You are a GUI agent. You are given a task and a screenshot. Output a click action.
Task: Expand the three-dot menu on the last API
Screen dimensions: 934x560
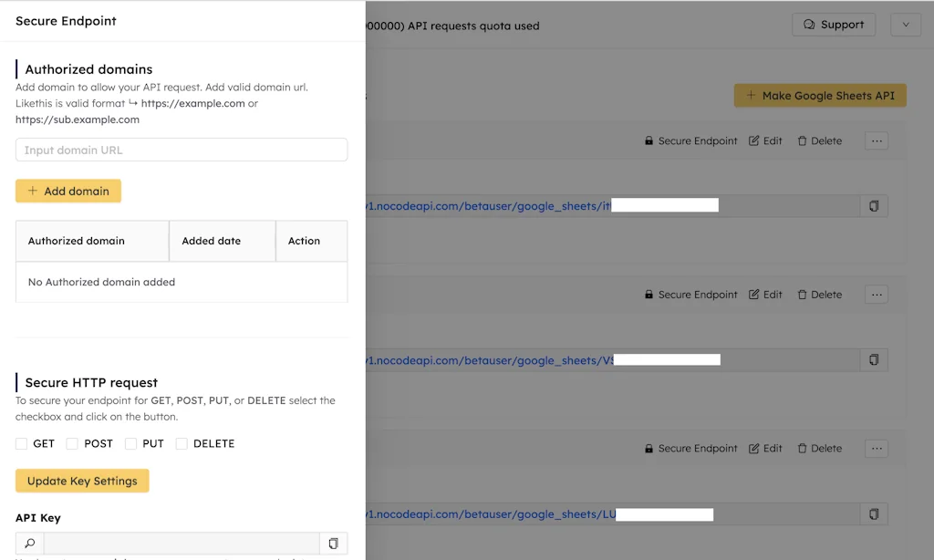[876, 448]
